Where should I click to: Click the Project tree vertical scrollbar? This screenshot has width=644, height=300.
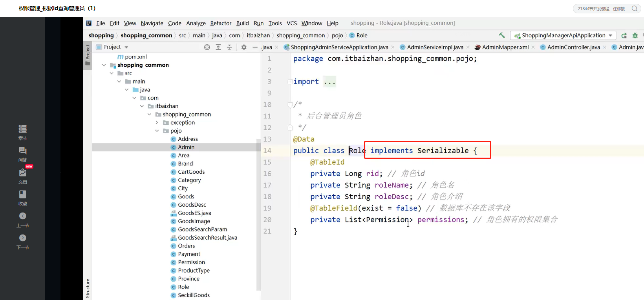[x=258, y=215]
